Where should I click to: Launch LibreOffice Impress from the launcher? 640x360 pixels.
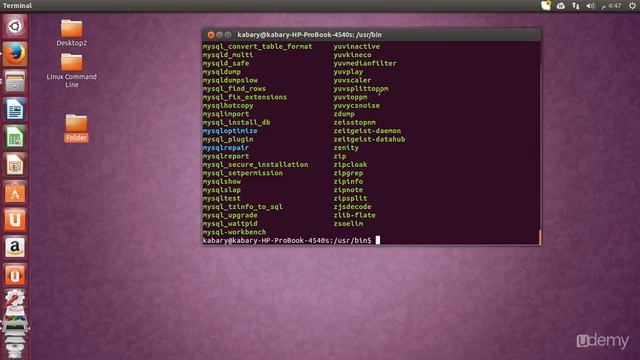(15, 164)
